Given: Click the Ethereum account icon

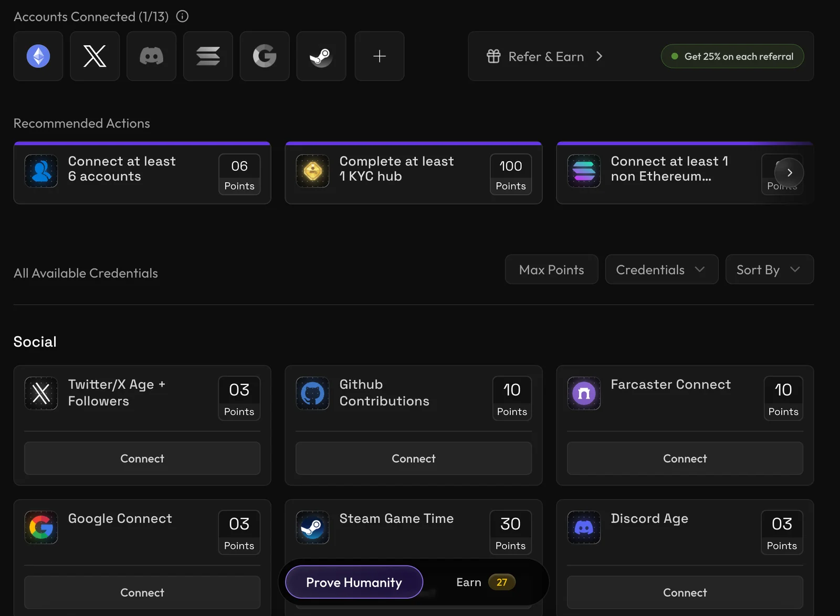Looking at the screenshot, I should coord(38,56).
